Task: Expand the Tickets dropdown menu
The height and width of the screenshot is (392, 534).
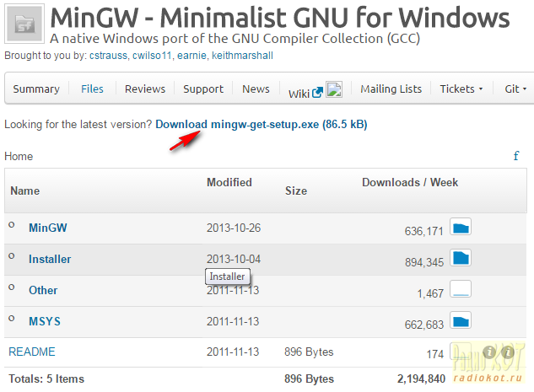Action: point(461,89)
